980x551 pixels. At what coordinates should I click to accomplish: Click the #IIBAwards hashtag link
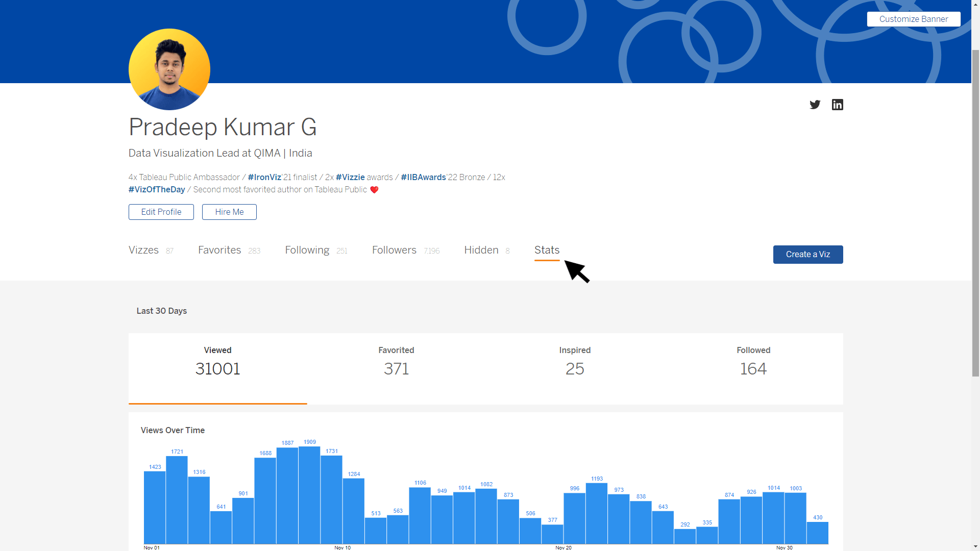click(423, 177)
